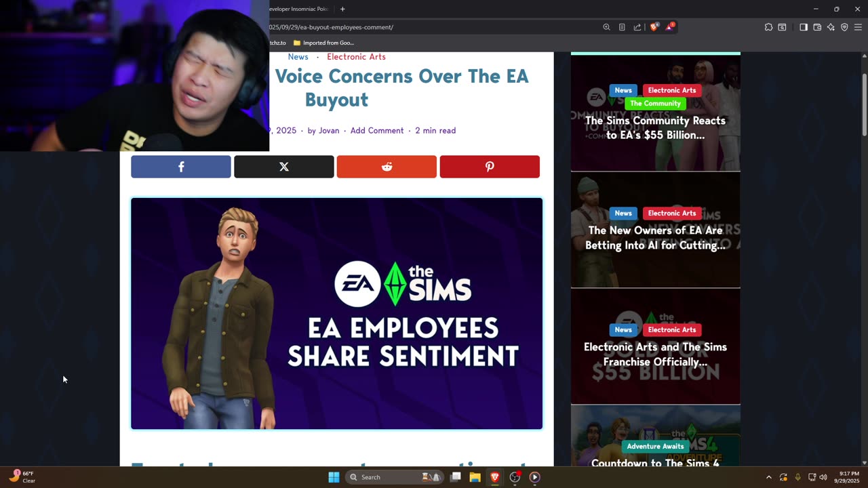The width and height of the screenshot is (868, 488).
Task: Click the Brave browser taskbar icon
Action: [x=495, y=477]
